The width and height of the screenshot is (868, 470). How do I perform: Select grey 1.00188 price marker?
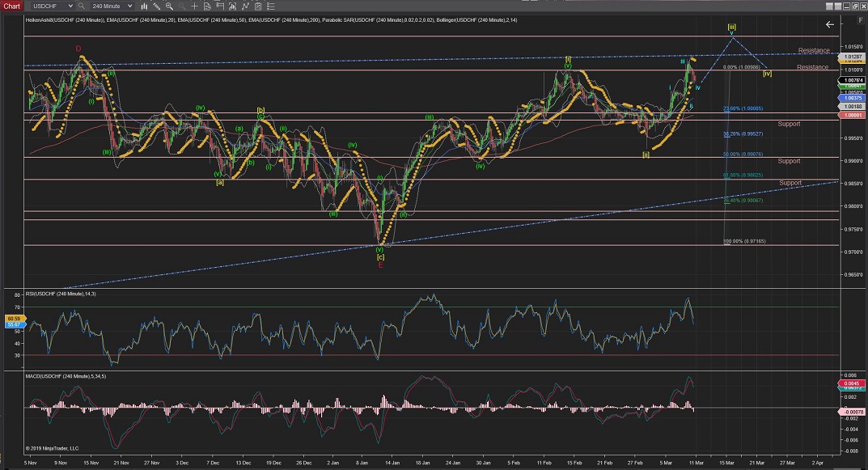coord(851,106)
